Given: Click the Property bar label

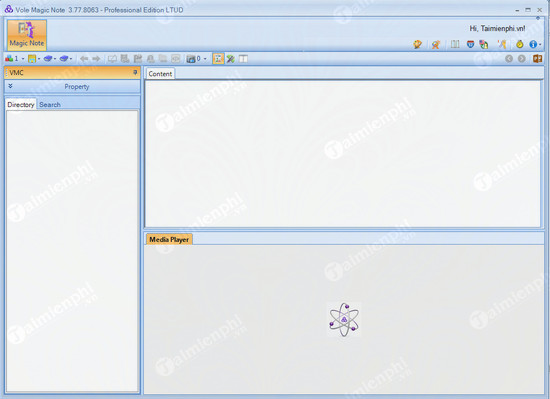Looking at the screenshot, I should (x=76, y=87).
